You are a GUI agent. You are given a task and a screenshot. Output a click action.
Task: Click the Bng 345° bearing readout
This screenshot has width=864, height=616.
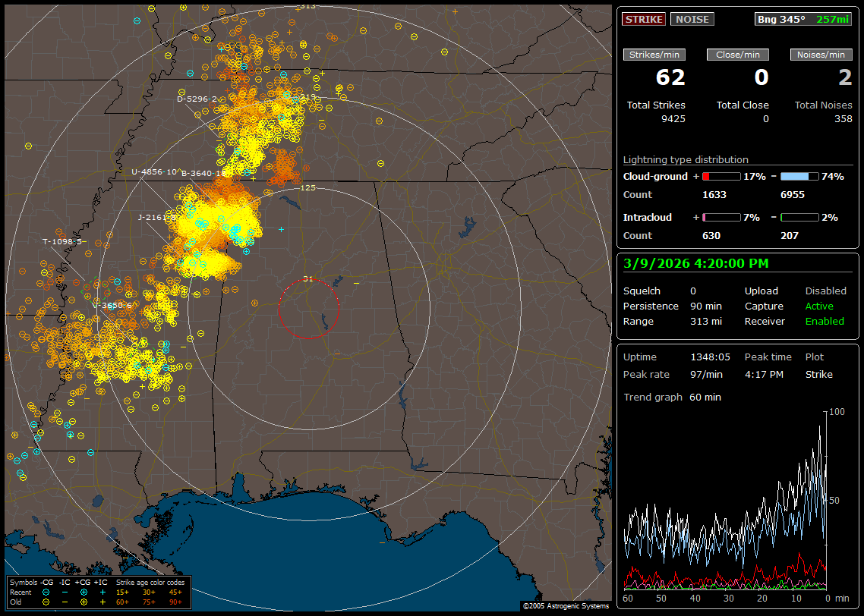[780, 20]
